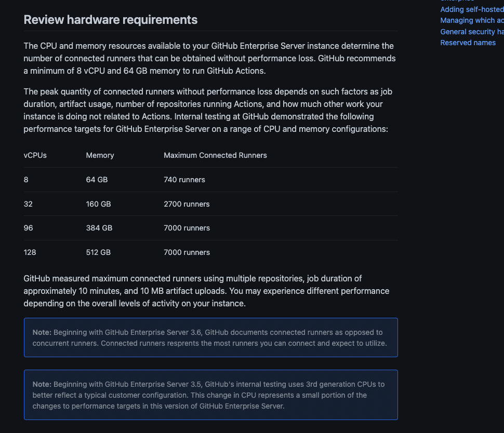This screenshot has width=504, height=433.
Task: Click the paragraph starting 'The CPU and memory resources'
Action: (210, 58)
